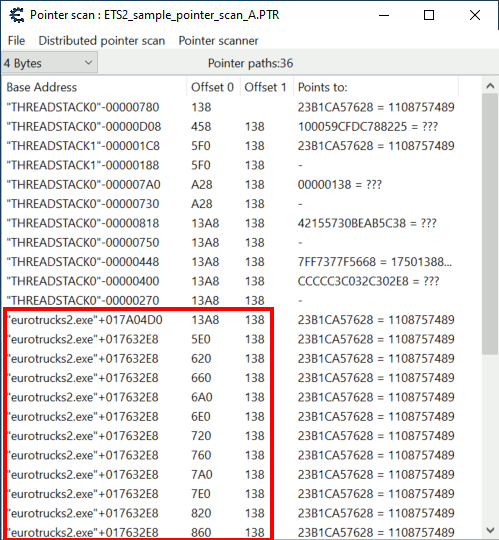Click the scroll down arrow of the list
499x540 pixels.
(x=490, y=530)
